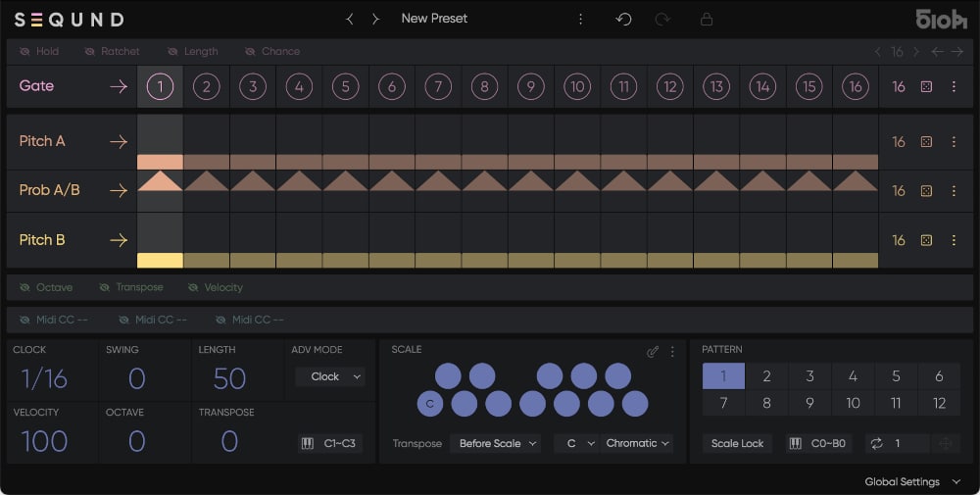Open Prob A/B lane options menu
Viewport: 980px width, 495px height.
tap(954, 191)
